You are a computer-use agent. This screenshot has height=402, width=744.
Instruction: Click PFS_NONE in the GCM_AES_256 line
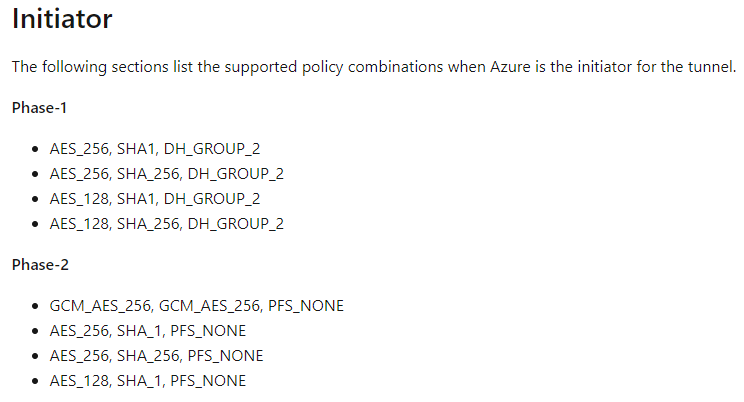[306, 306]
